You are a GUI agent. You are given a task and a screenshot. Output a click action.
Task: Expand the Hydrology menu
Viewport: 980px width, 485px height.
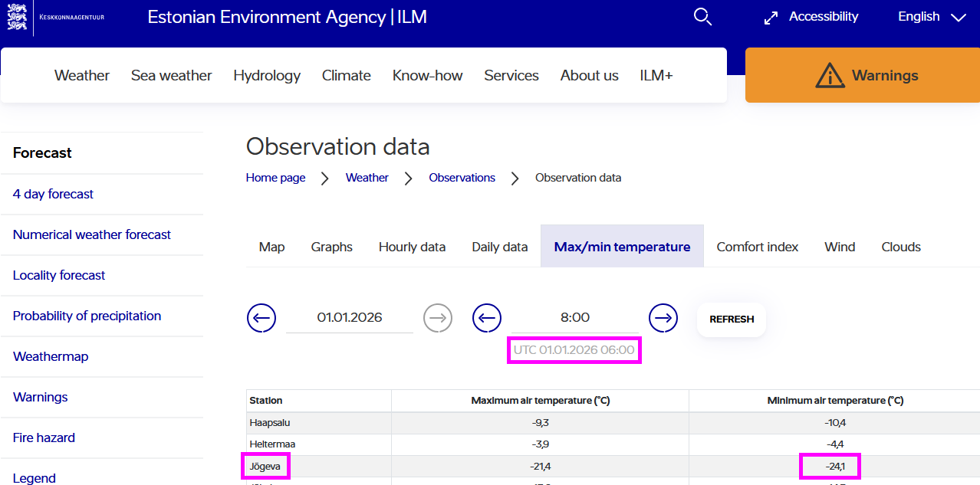[x=267, y=75]
